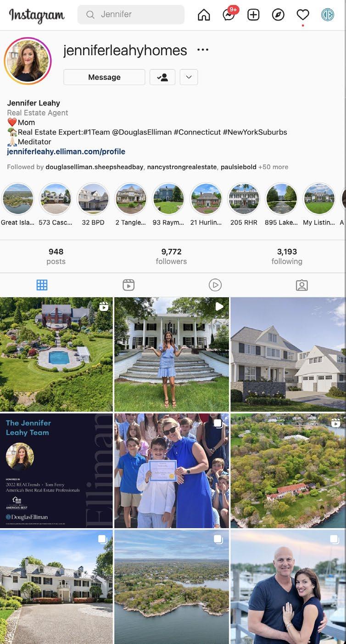Show the +50 more followers list

(273, 167)
